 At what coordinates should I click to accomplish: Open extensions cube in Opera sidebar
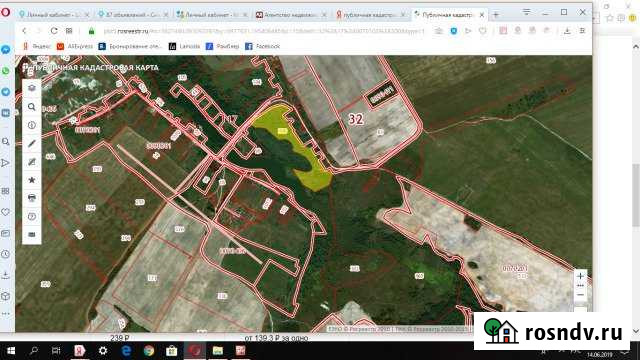pos(5,296)
